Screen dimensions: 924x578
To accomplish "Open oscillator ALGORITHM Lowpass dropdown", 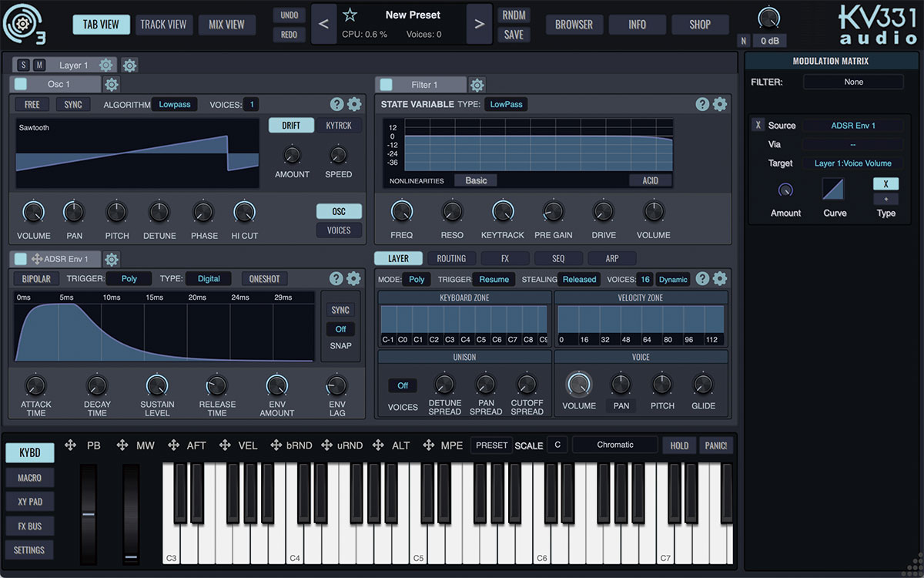I will click(x=175, y=105).
